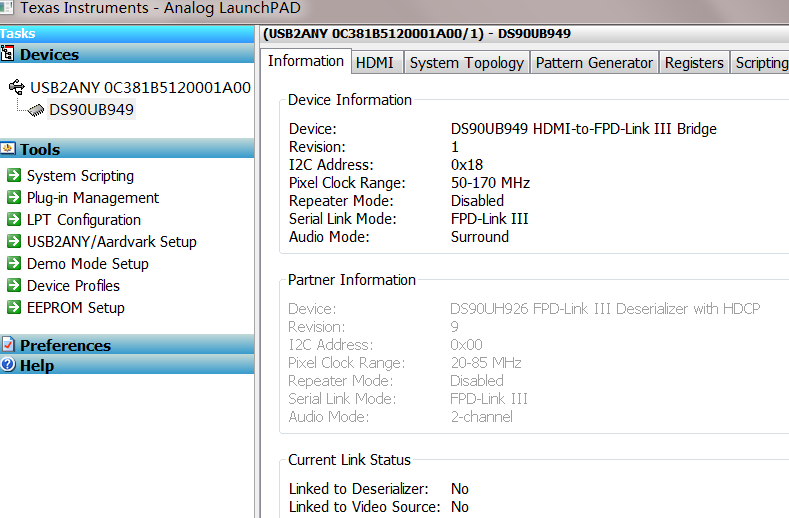Click the green arrow icon for LPT Configuration
This screenshot has width=789, height=518.
point(14,219)
